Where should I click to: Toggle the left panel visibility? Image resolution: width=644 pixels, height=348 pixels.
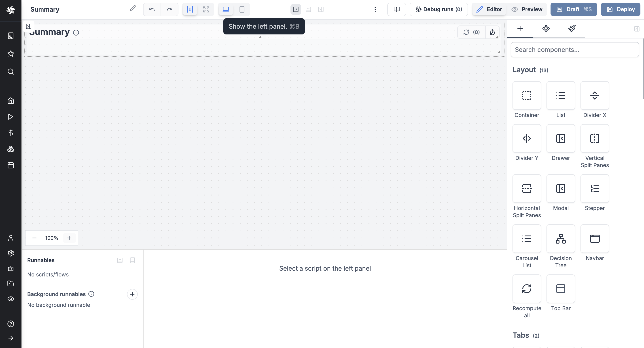pyautogui.click(x=296, y=9)
